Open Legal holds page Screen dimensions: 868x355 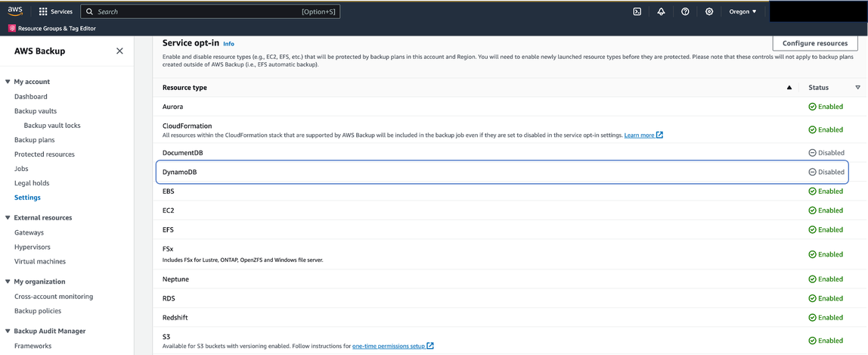point(31,182)
